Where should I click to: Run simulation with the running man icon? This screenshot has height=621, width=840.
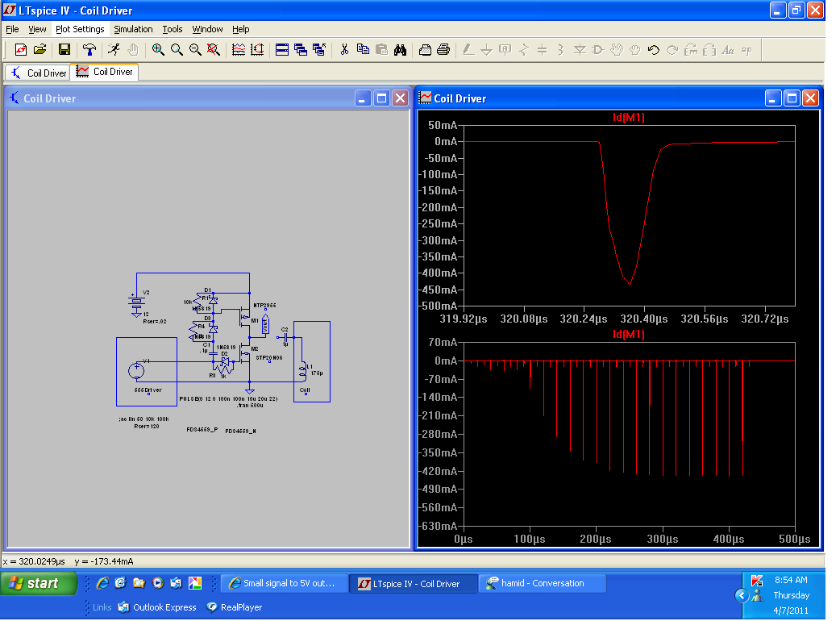coord(114,50)
